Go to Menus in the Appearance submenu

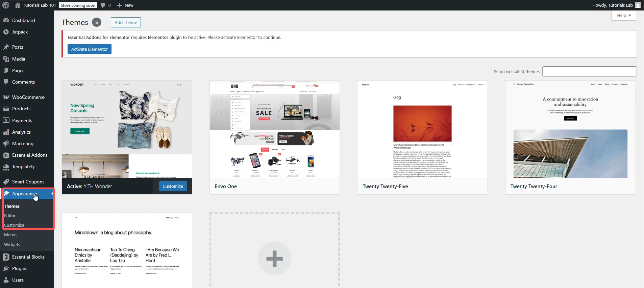pyautogui.click(x=10, y=235)
